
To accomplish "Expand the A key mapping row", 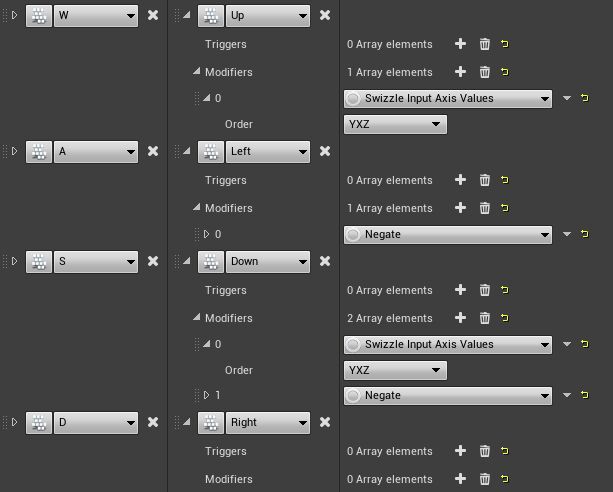I will (x=14, y=151).
